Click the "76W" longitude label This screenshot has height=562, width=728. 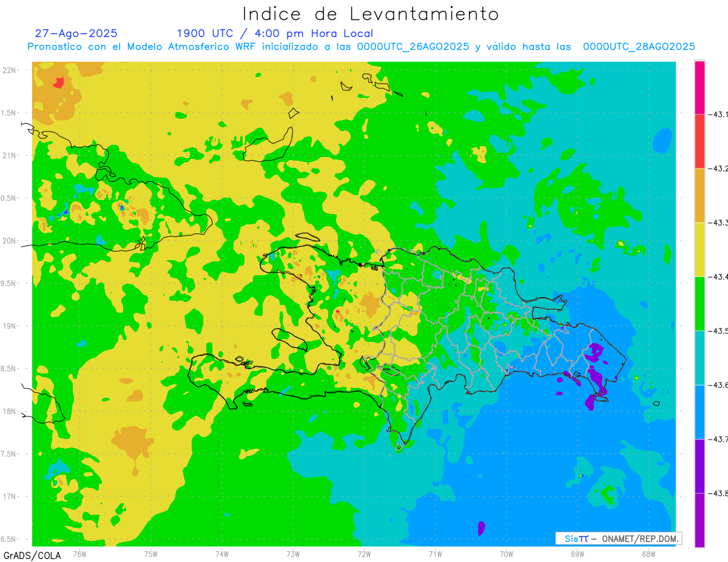click(x=79, y=554)
